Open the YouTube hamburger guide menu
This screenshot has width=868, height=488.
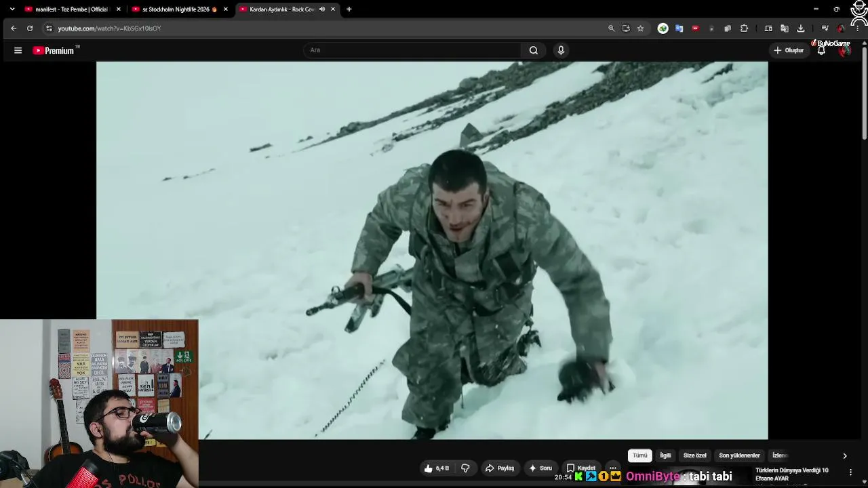(18, 50)
